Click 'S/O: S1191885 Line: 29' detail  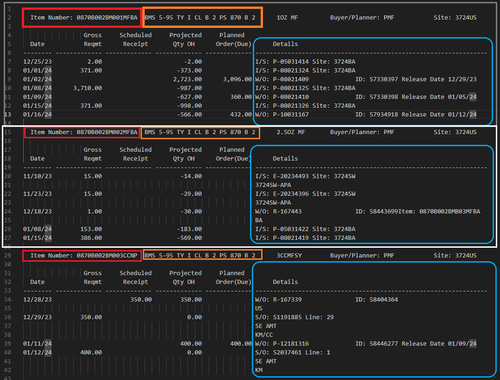click(295, 317)
